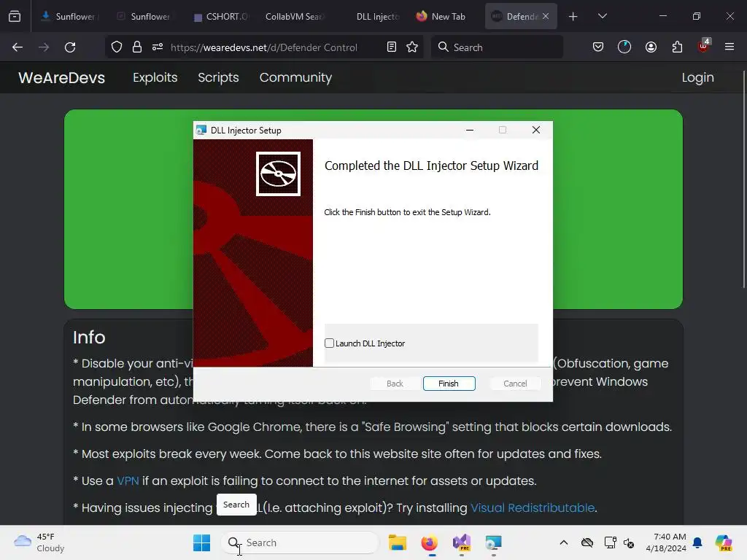Switch to the first Sunflower tab
747x560 pixels.
pyautogui.click(x=69, y=16)
